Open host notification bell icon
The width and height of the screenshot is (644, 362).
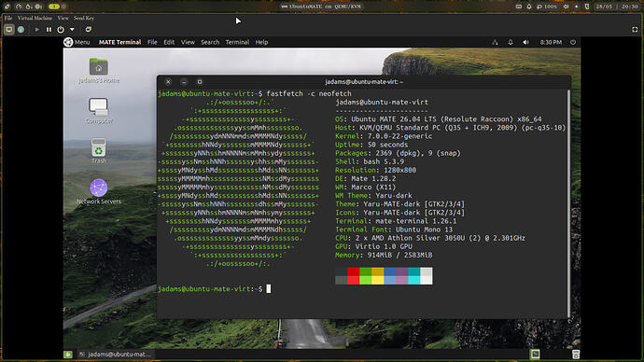[529, 7]
